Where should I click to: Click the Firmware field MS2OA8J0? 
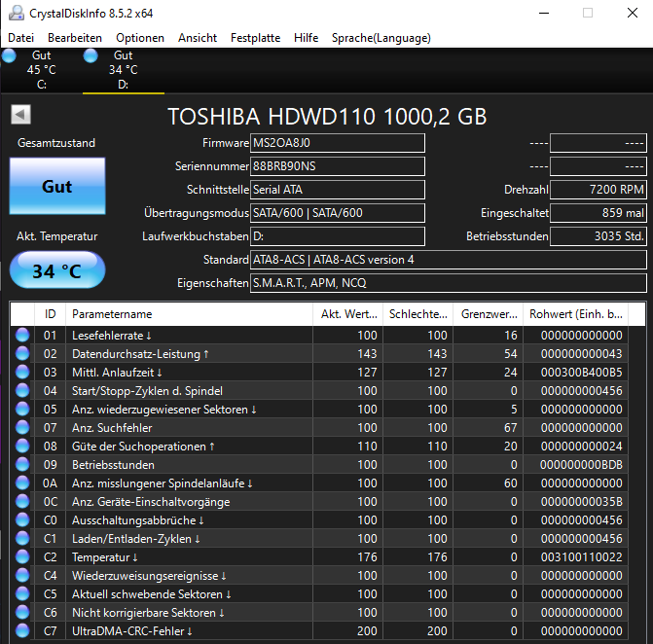point(338,143)
